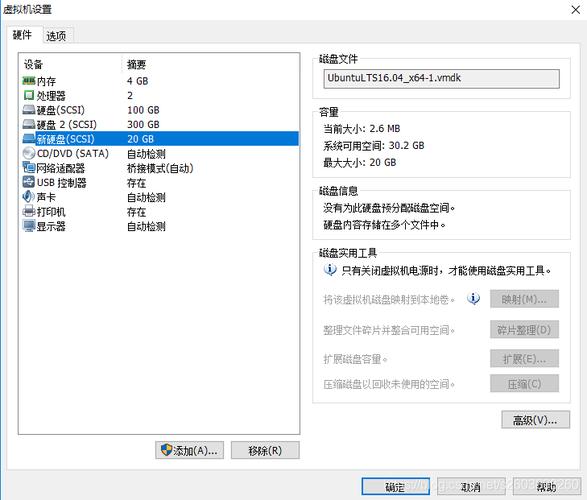Click the processor (处理器) icon
The width and height of the screenshot is (587, 500).
[29, 95]
